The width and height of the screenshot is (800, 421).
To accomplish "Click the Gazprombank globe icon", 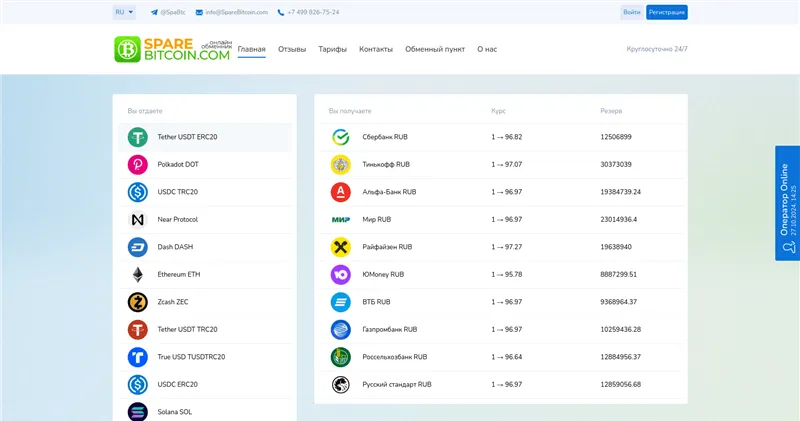I will pos(341,330).
